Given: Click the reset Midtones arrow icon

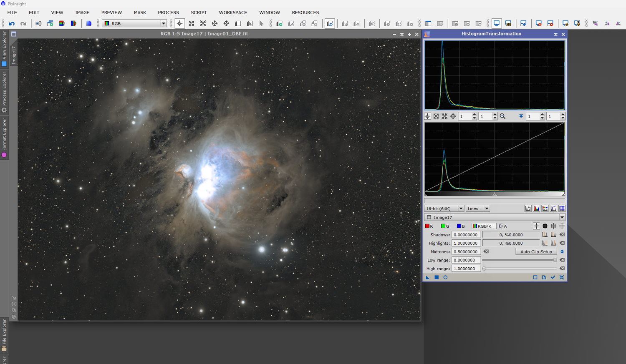Looking at the screenshot, I should [x=486, y=251].
